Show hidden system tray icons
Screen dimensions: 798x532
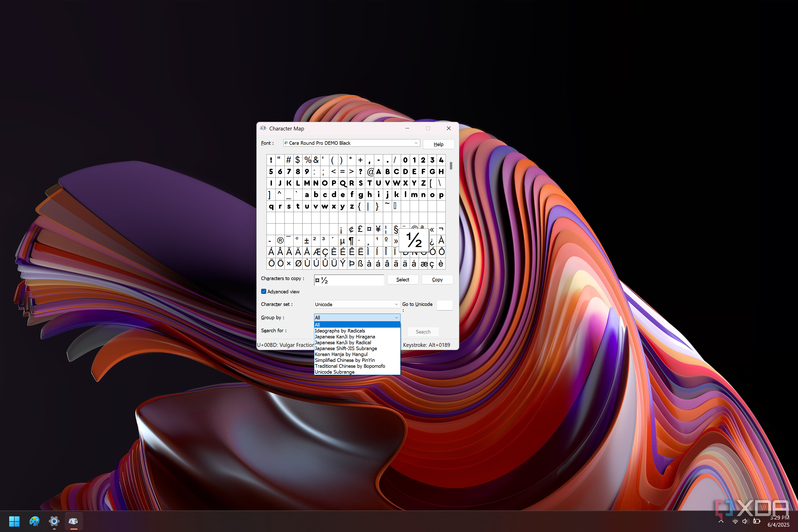721,521
